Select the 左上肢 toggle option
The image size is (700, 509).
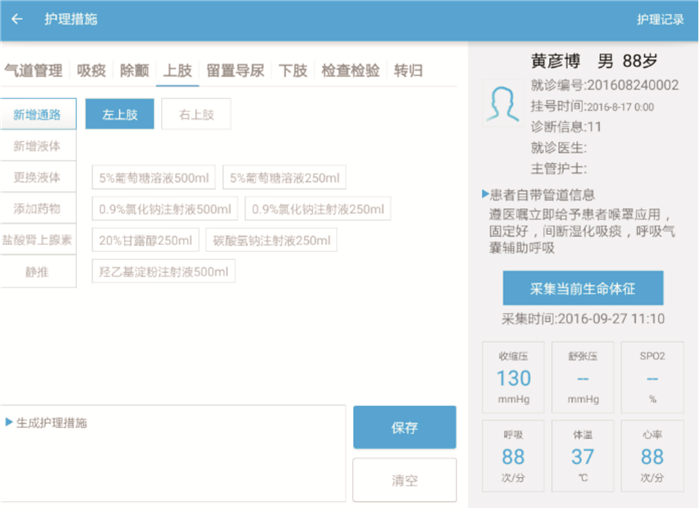(119, 115)
